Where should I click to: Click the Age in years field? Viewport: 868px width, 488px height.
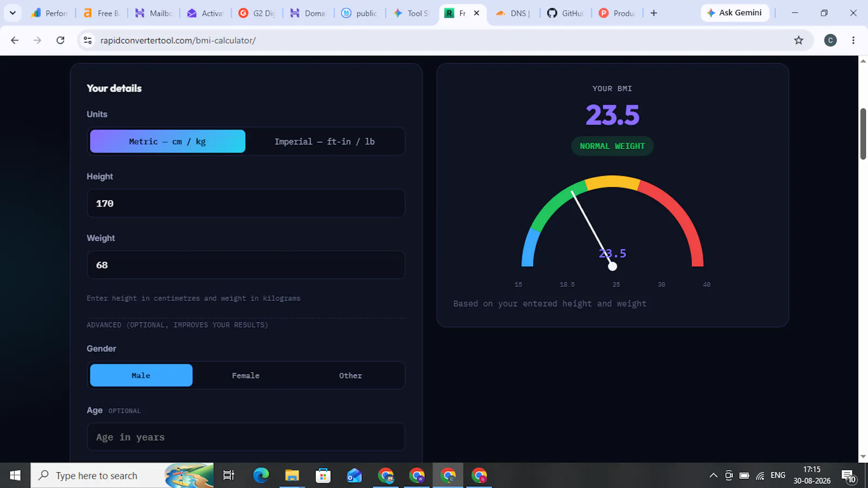[246, 437]
